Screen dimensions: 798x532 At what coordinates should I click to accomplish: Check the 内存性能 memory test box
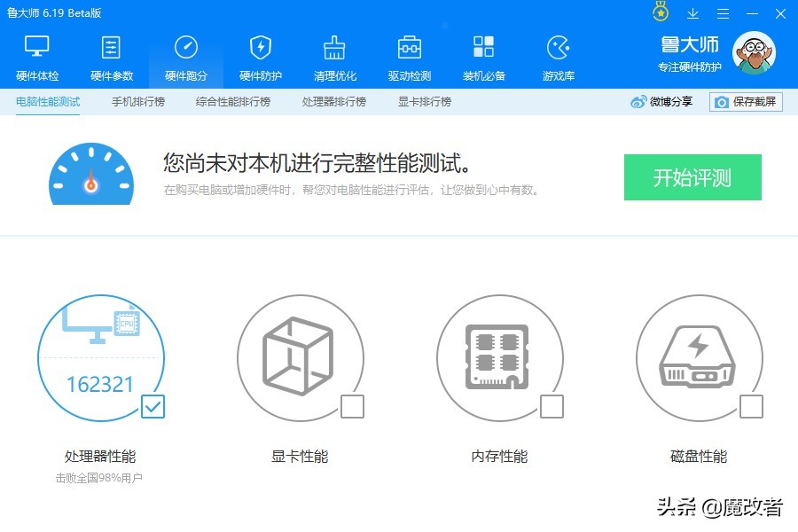point(552,408)
